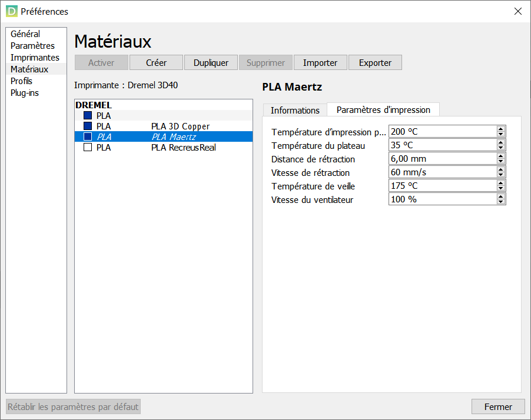
Task: Click the Activer button
Action: click(101, 62)
